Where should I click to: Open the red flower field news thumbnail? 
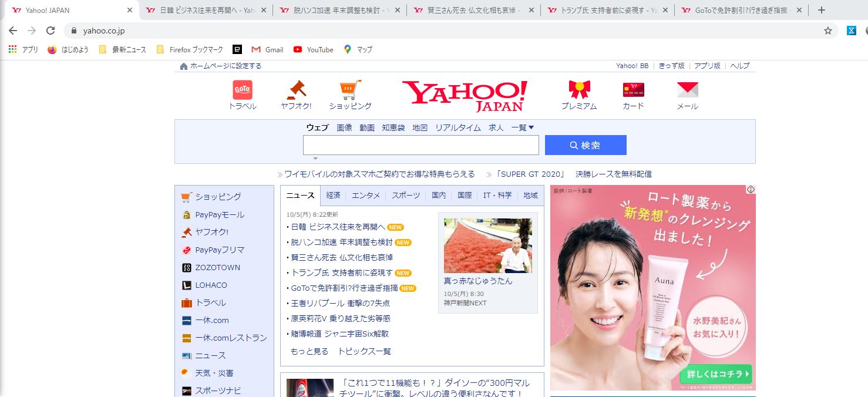[488, 245]
